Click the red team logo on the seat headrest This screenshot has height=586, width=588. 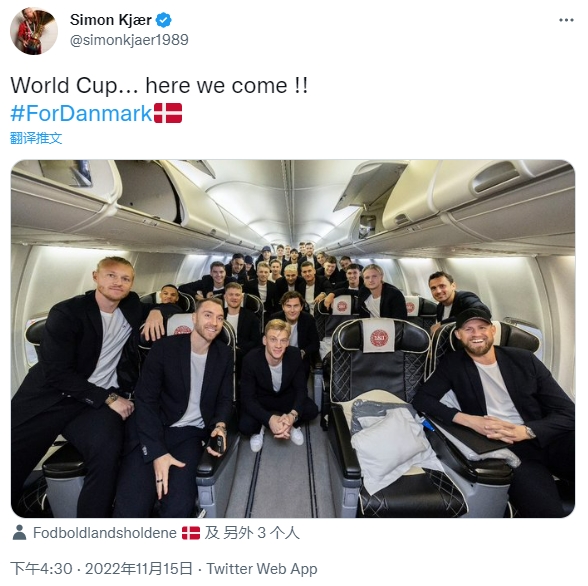(x=379, y=337)
